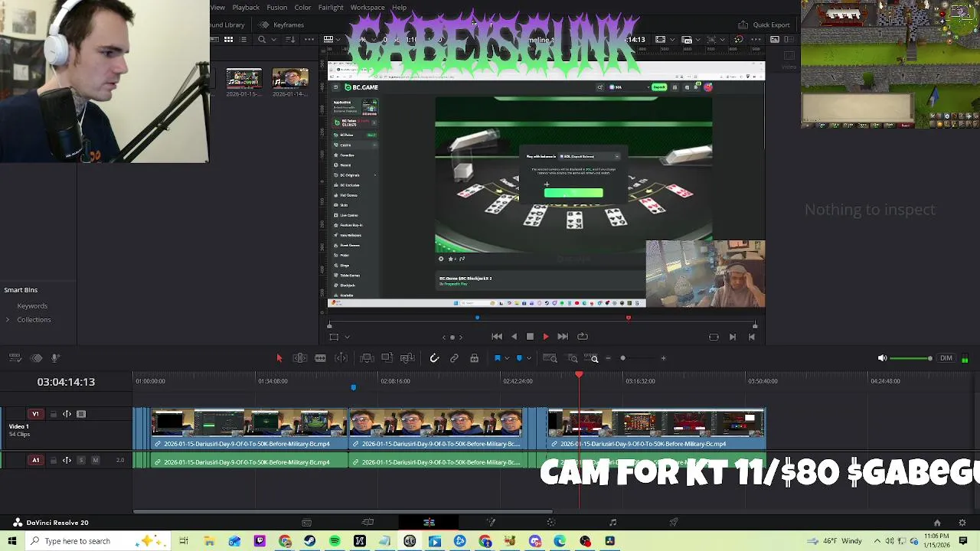This screenshot has width=980, height=551.
Task: Click Overwrite Clip toolbar icon
Action: coord(387,358)
